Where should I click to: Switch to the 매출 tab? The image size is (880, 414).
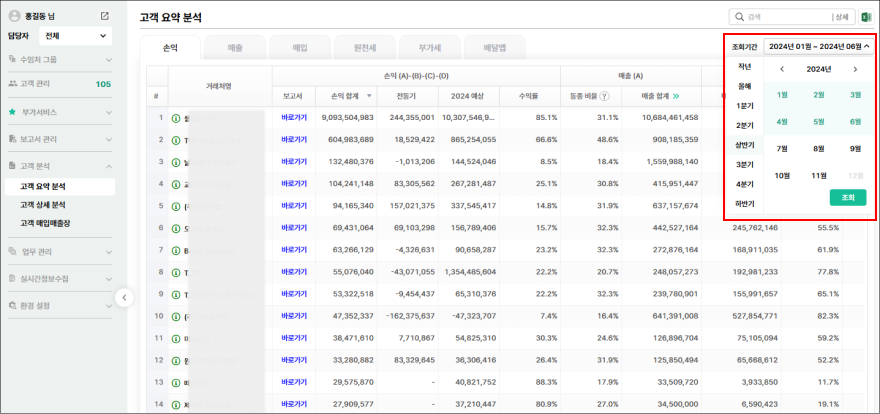point(234,47)
